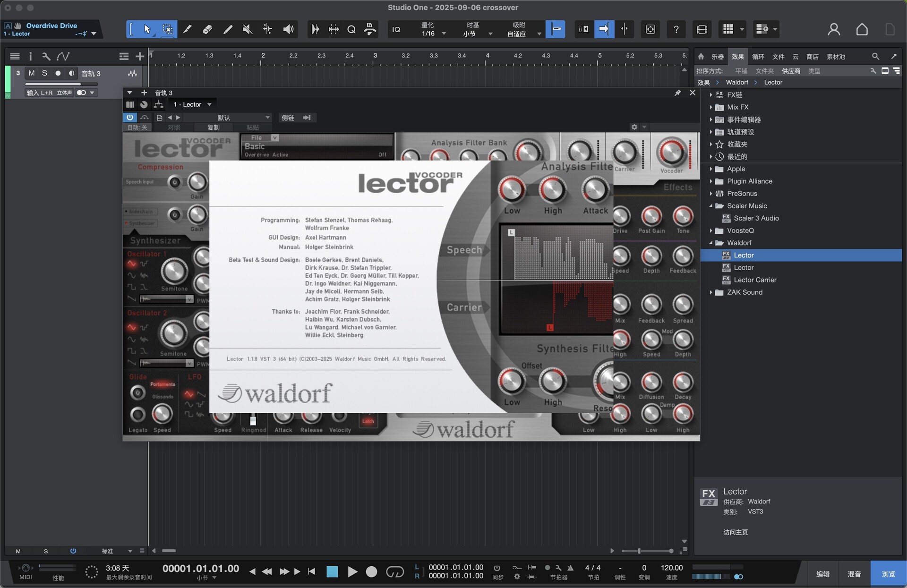Show the automation icon
The width and height of the screenshot is (907, 588).
pos(63,57)
